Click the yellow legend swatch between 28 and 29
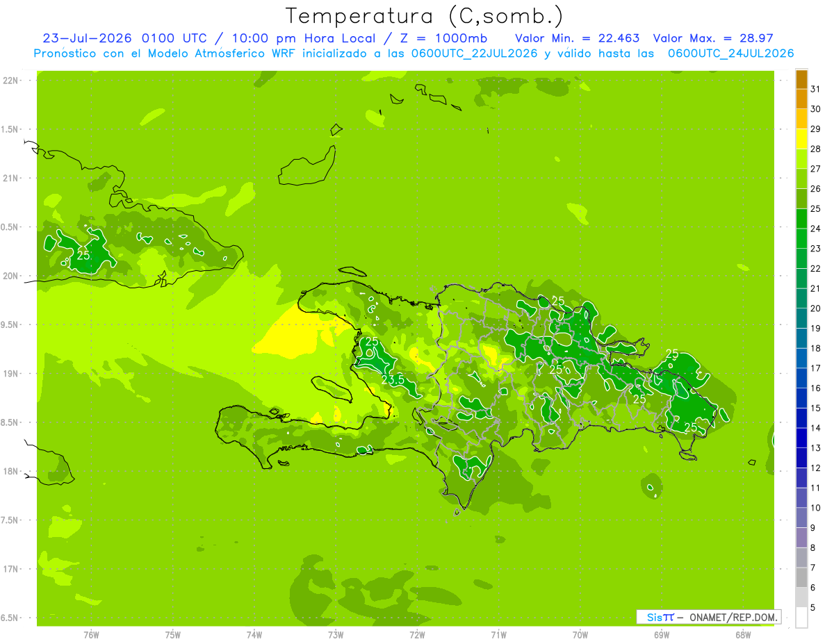The image size is (834, 644). click(801, 139)
